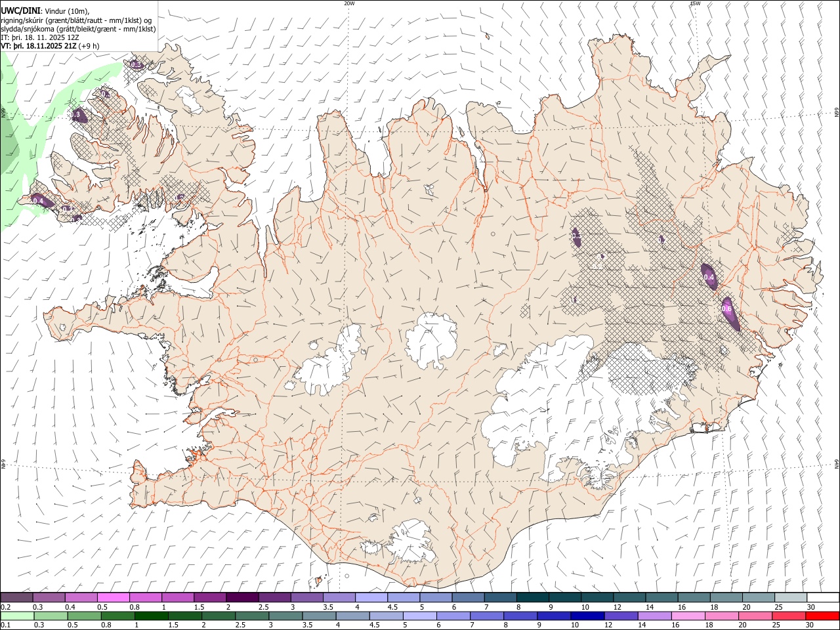The width and height of the screenshot is (840, 630).
Task: Pick top-row swatch between 1 and 1.5
Action: click(x=178, y=598)
